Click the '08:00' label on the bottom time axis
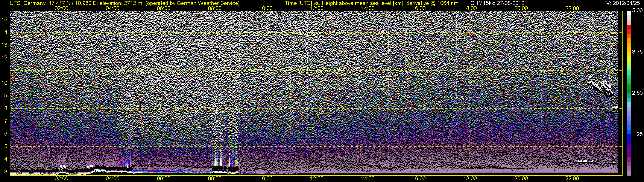Viewport: 644px width, 182px height. (x=215, y=179)
